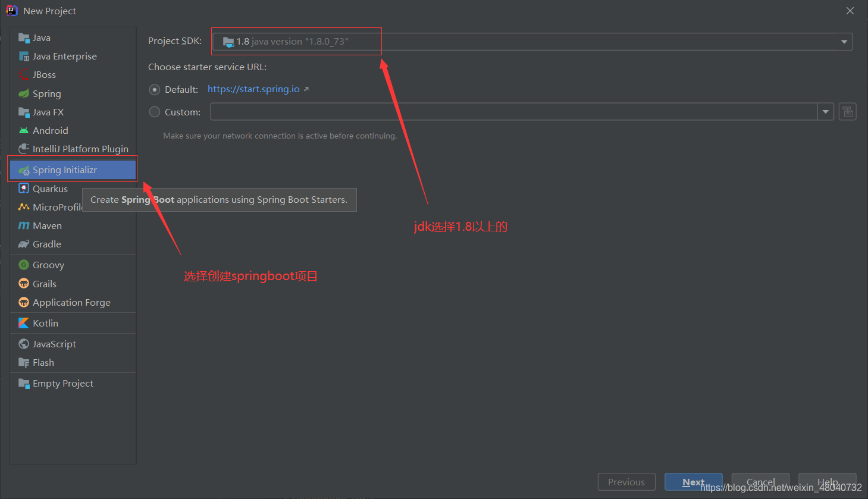868x499 pixels.
Task: Click the custom URL settings icon button
Action: [x=848, y=112]
